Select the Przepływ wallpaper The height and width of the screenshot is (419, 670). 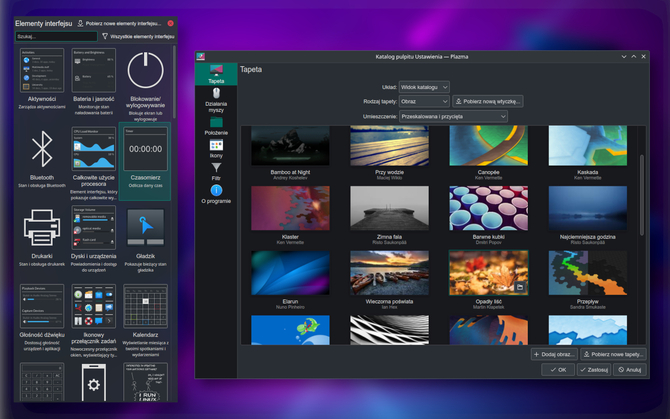click(x=588, y=273)
